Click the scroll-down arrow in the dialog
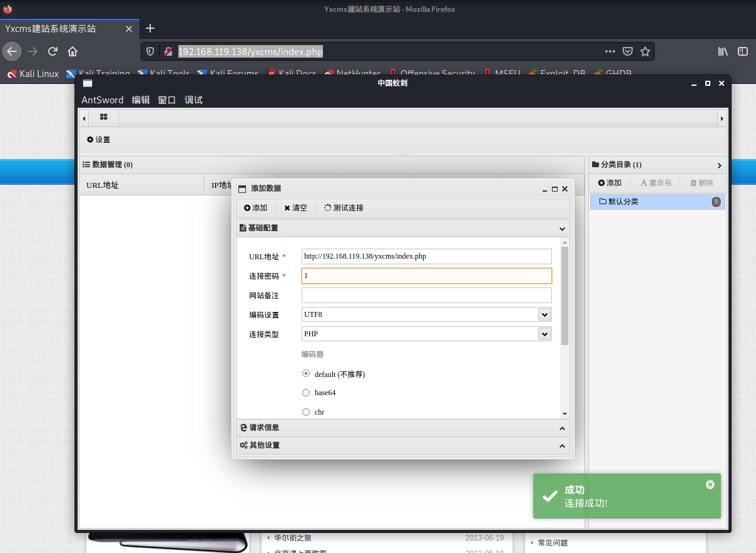This screenshot has height=553, width=756. (x=565, y=414)
